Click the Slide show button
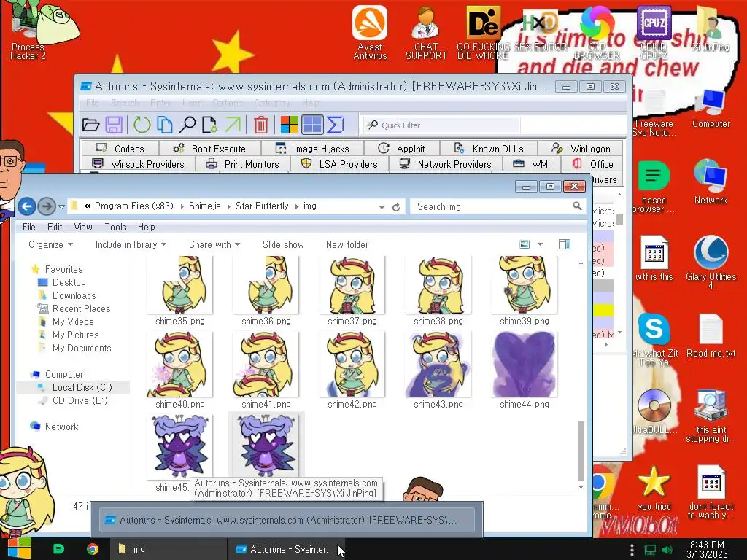The width and height of the screenshot is (747, 560). click(283, 245)
